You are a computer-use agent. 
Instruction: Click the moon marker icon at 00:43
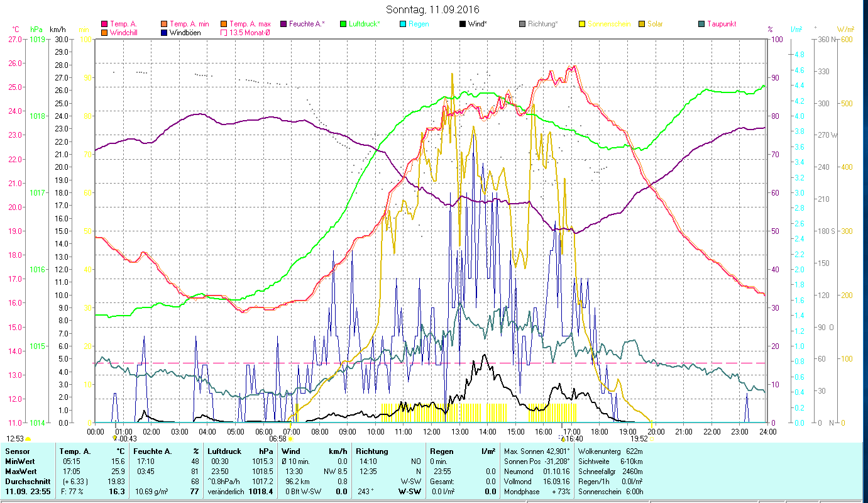coord(114,438)
